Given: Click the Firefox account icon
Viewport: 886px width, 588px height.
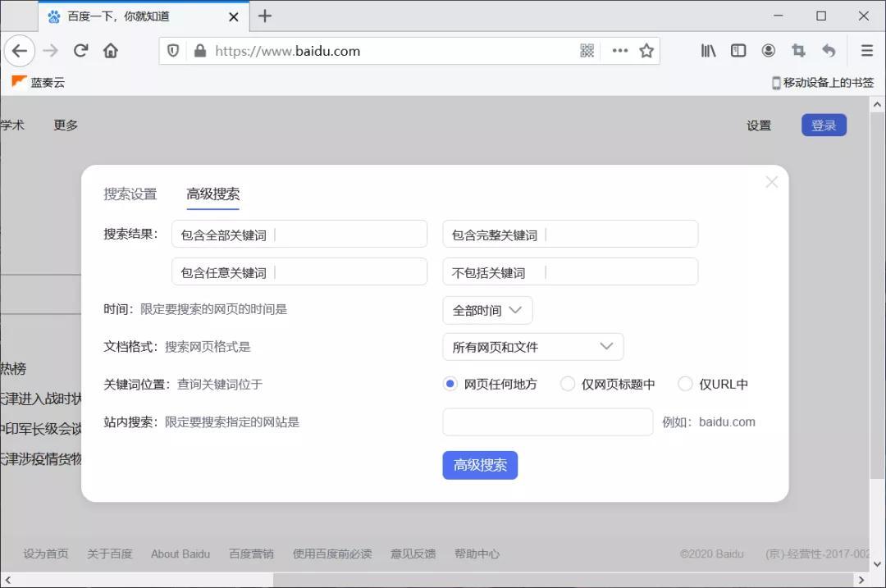Looking at the screenshot, I should 768,50.
